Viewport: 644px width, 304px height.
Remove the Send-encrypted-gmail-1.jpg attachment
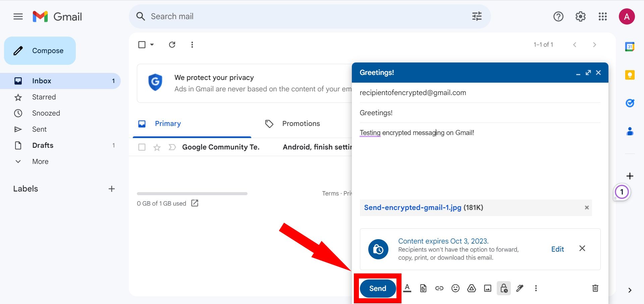[x=587, y=208]
